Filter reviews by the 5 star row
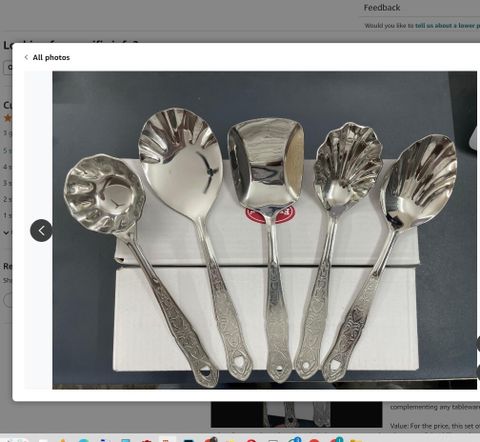Viewport: 480px width, 442px height. click(x=7, y=151)
